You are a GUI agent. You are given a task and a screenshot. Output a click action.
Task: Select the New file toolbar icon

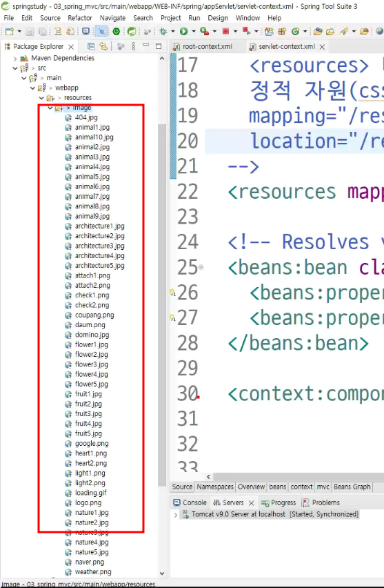pyautogui.click(x=9, y=32)
